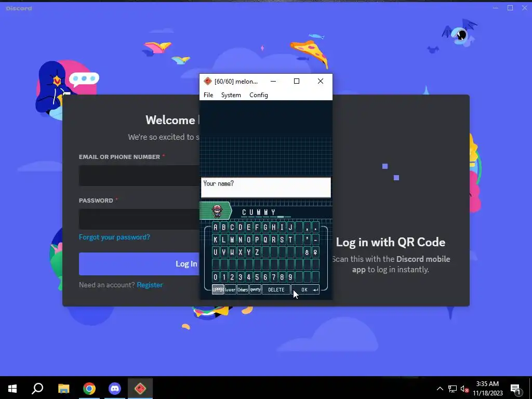Open the Register account link

[150, 285]
